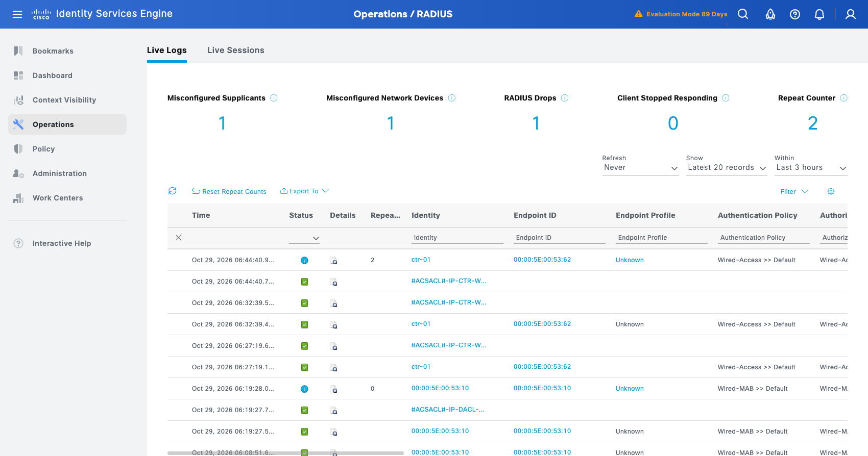The image size is (868, 456).
Task: Show info for Misconfigured Network Devices
Action: (452, 98)
